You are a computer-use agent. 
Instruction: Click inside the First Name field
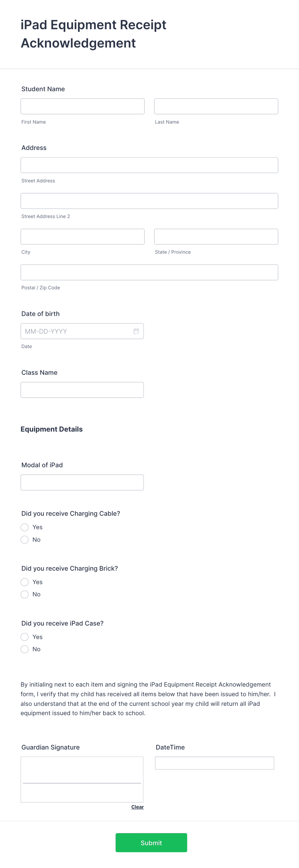point(82,106)
